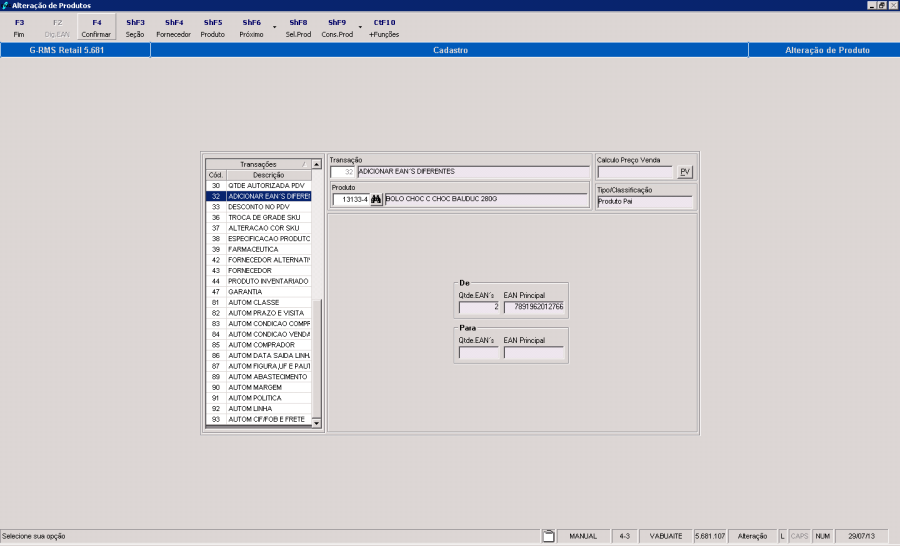Click the Transação description field
This screenshot has width=900, height=546.
474,172
